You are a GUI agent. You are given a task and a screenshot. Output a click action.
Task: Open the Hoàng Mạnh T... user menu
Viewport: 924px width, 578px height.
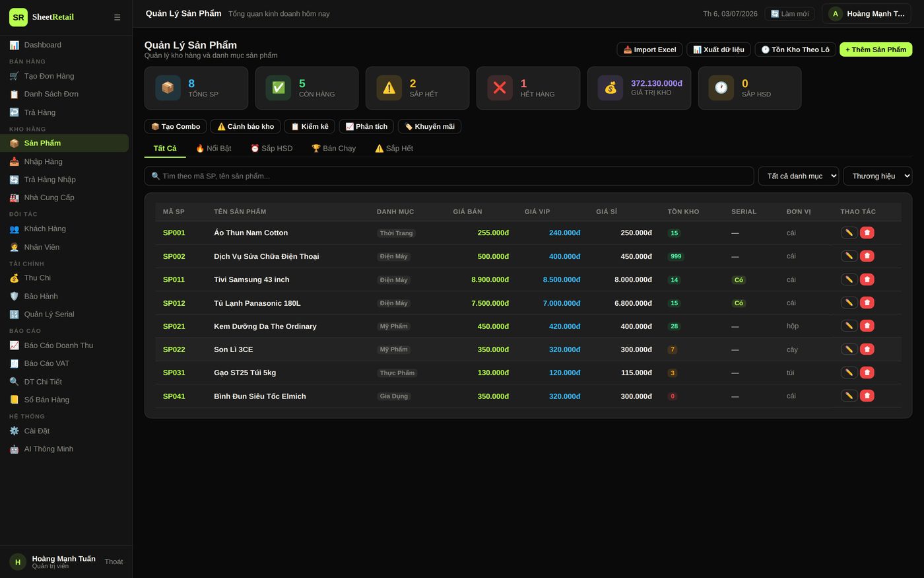click(867, 14)
